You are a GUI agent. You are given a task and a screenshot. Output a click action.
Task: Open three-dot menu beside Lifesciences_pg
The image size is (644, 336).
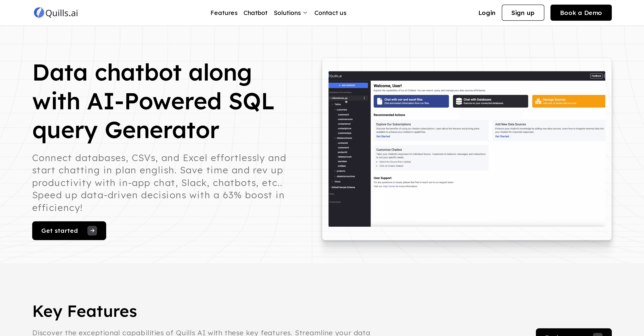364,98
